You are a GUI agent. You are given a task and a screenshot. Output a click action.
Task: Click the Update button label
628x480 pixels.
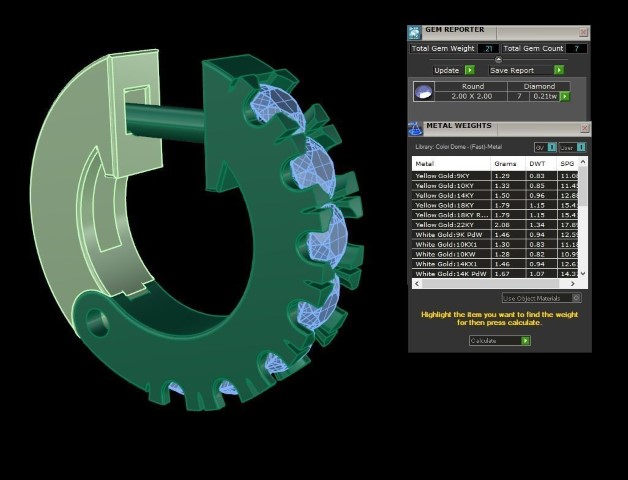[447, 70]
